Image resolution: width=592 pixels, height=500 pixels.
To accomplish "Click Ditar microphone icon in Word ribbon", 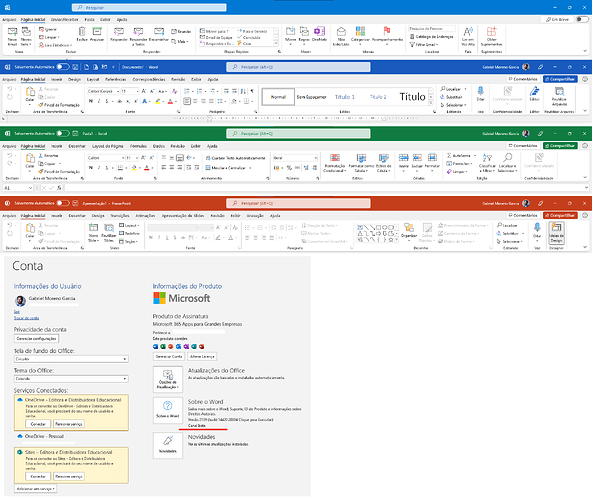I will 480,91.
